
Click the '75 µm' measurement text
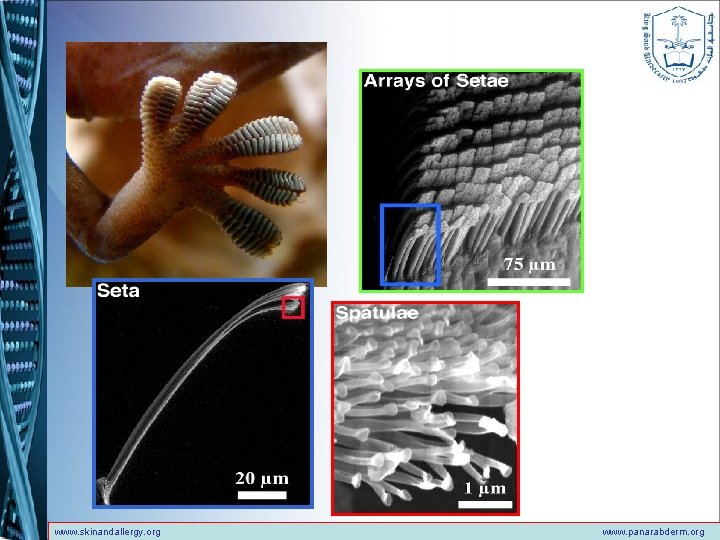pyautogui.click(x=529, y=264)
